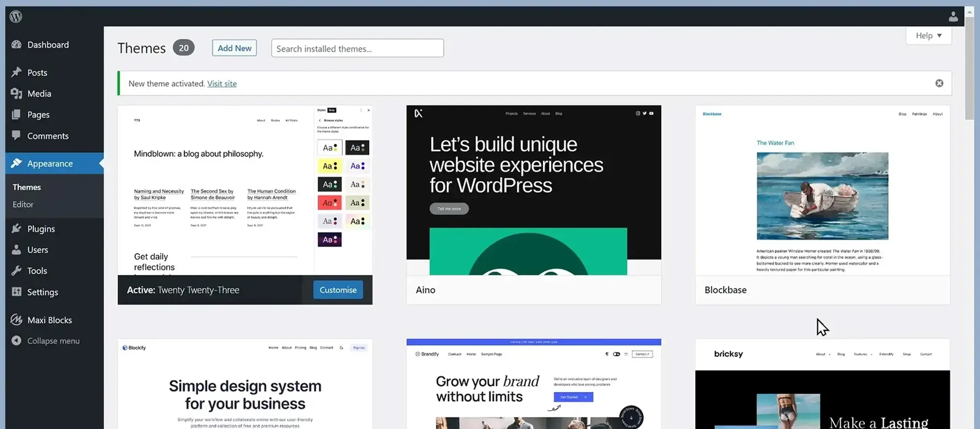Select the Brandify theme thumbnail

pyautogui.click(x=534, y=384)
